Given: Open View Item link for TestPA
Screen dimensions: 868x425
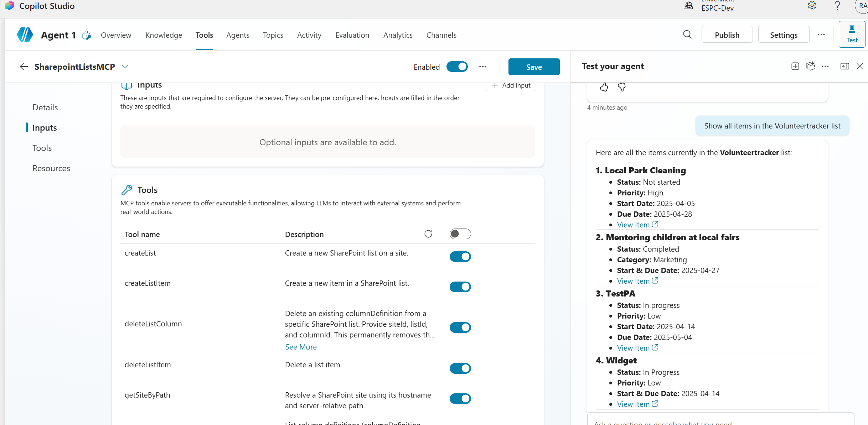Looking at the screenshot, I should (x=634, y=348).
